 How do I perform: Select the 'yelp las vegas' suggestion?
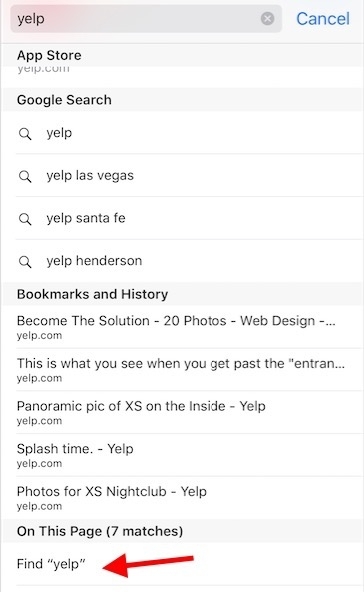click(x=183, y=176)
